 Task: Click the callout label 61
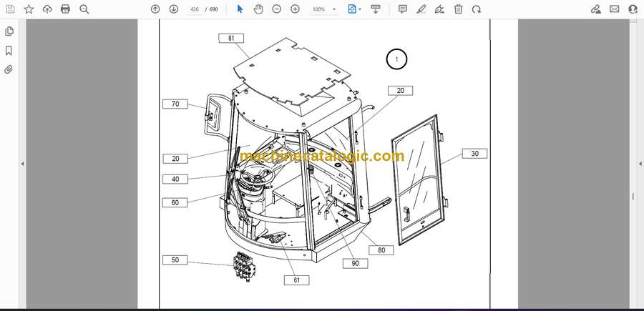point(296,280)
